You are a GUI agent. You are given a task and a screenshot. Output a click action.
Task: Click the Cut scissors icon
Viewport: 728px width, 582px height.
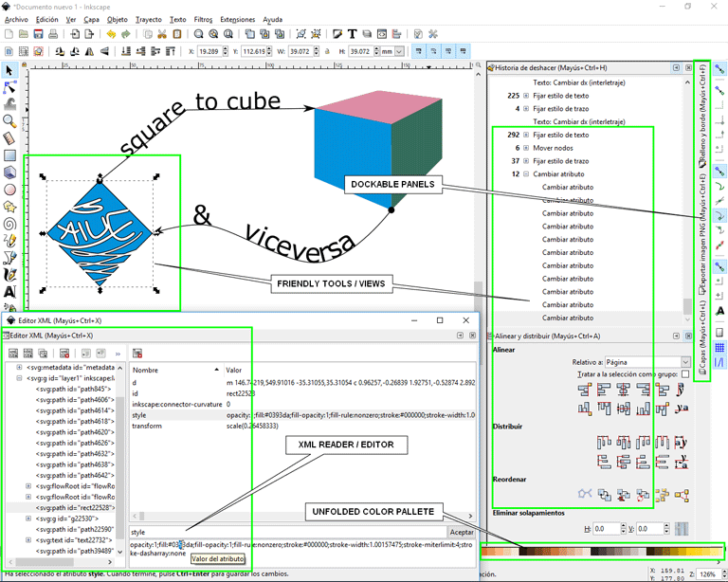(162, 34)
